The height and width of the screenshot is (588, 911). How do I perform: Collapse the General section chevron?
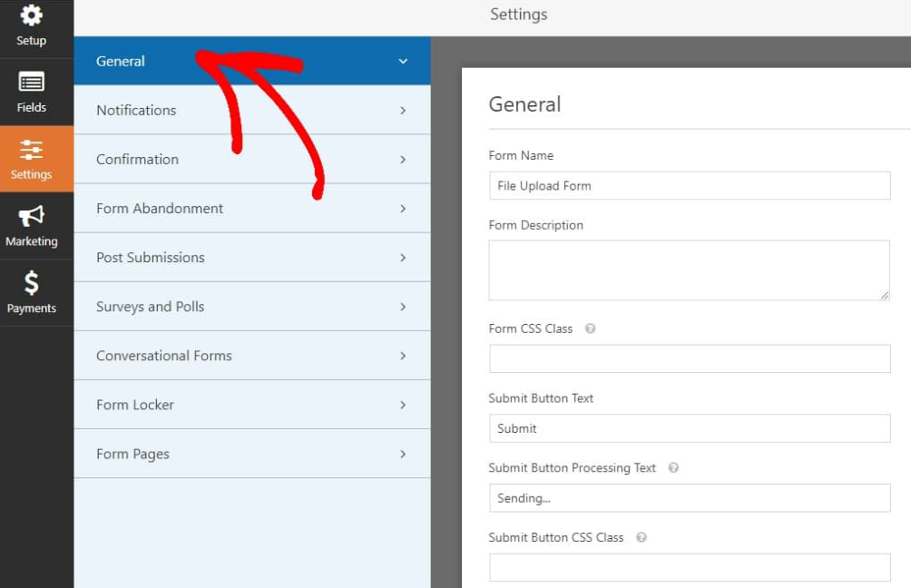pyautogui.click(x=403, y=61)
